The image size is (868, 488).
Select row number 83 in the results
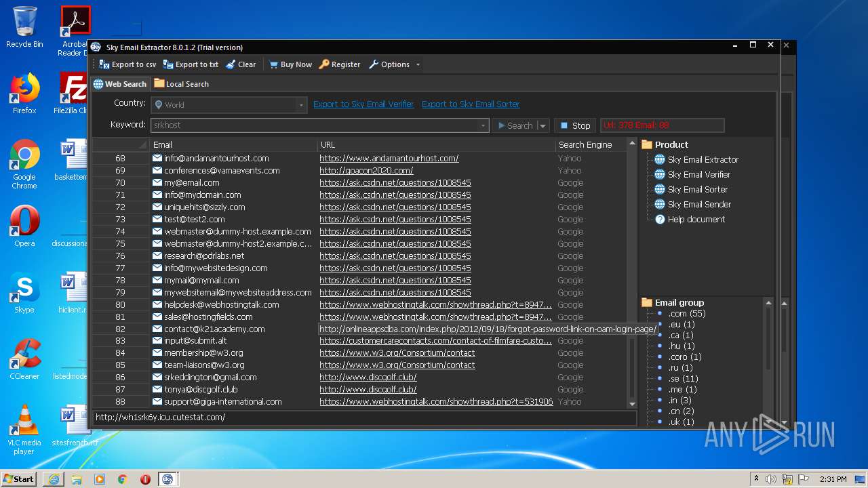coord(121,341)
